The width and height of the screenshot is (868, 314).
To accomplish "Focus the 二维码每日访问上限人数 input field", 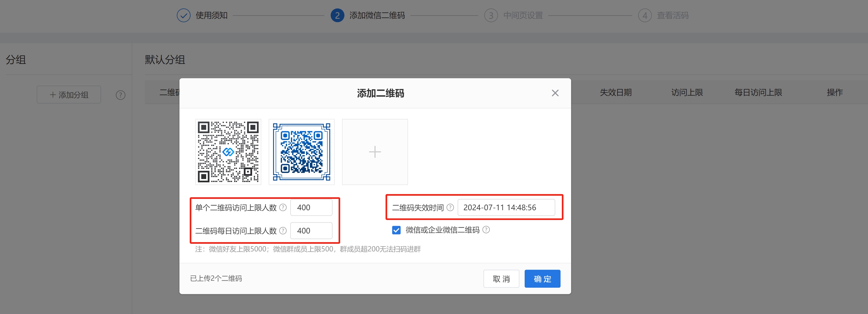I will tap(311, 231).
